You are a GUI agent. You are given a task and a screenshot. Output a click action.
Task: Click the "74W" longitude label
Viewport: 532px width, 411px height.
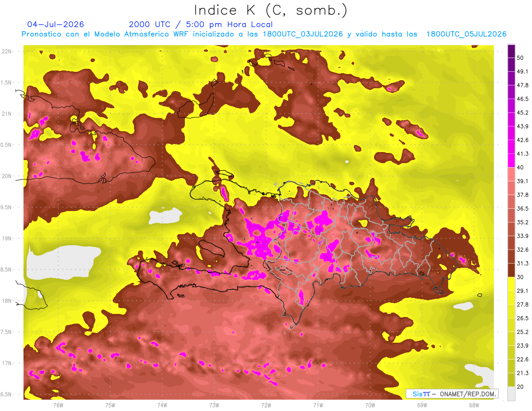[x=162, y=405]
